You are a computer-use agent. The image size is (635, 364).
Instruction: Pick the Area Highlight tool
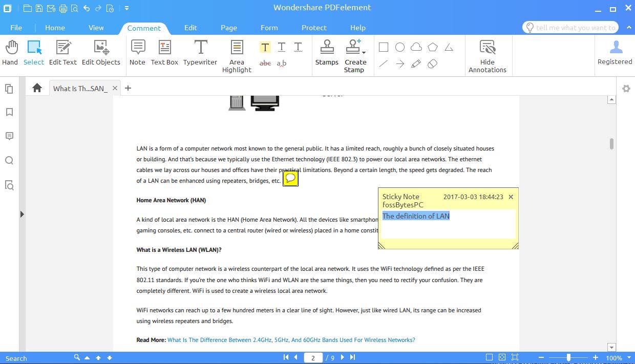[x=237, y=56]
